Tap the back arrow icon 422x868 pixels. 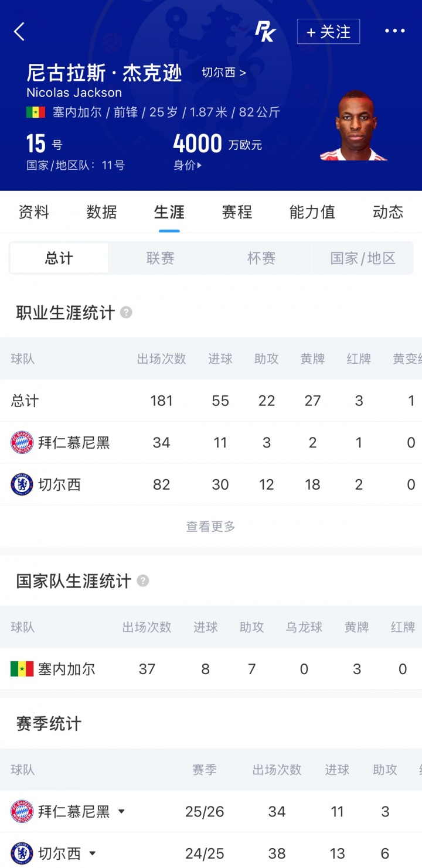click(19, 32)
